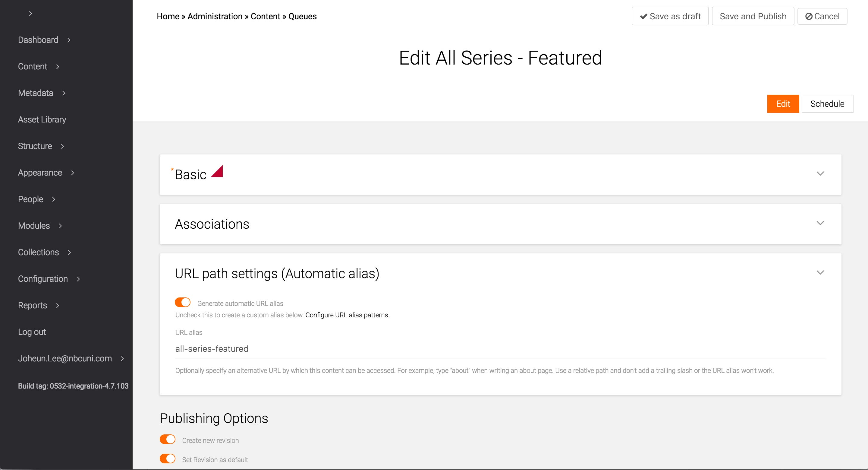Click the arrow icon beside Collections
The height and width of the screenshot is (470, 868).
[x=69, y=252]
